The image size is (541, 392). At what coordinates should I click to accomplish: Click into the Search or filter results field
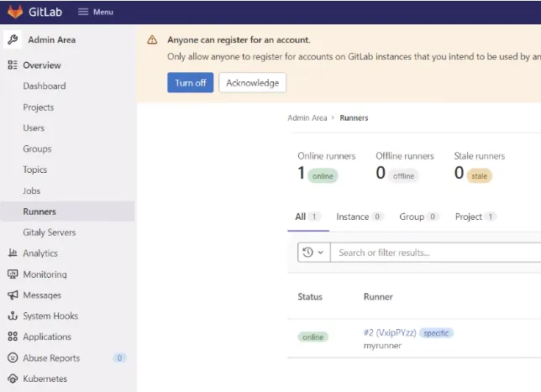tap(436, 253)
